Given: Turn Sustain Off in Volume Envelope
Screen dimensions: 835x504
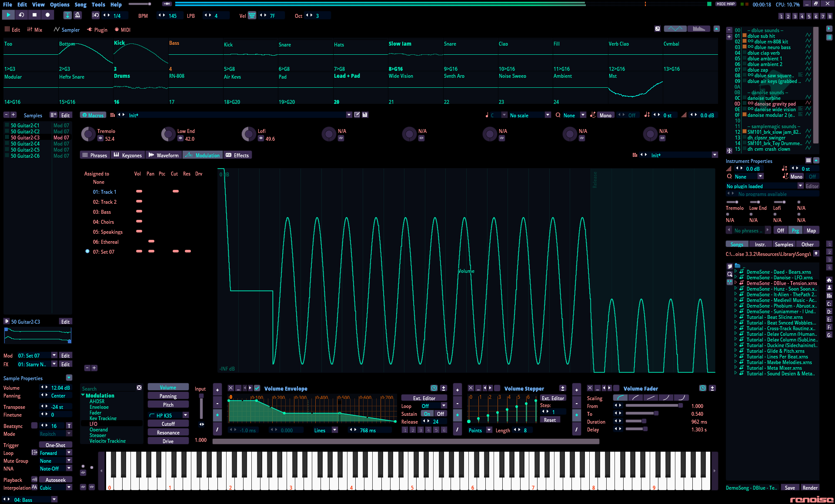Looking at the screenshot, I should click(441, 414).
